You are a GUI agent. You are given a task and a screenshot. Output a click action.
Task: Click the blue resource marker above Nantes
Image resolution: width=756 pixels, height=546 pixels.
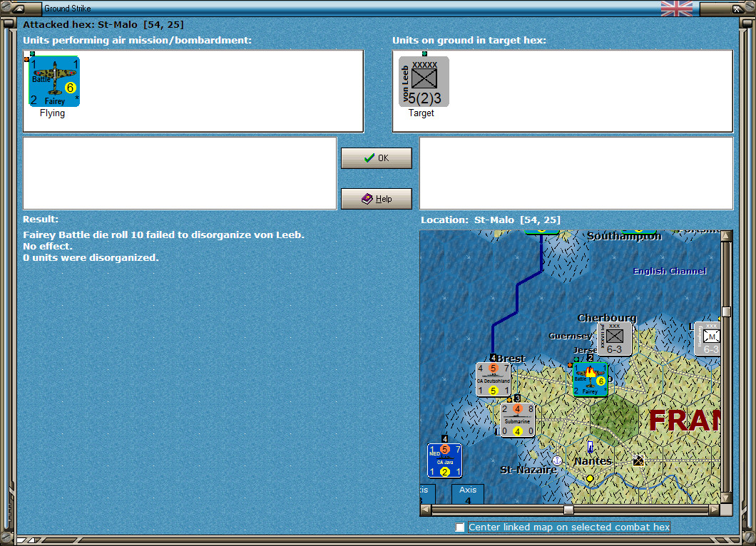pyautogui.click(x=590, y=446)
